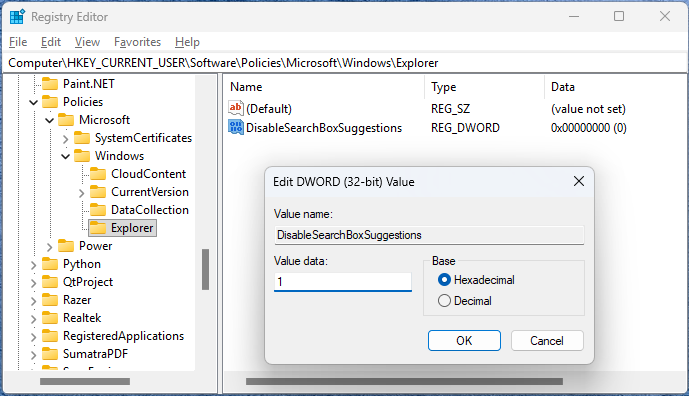This screenshot has height=396, width=689.
Task: Open the Favorites menu
Action: click(138, 42)
